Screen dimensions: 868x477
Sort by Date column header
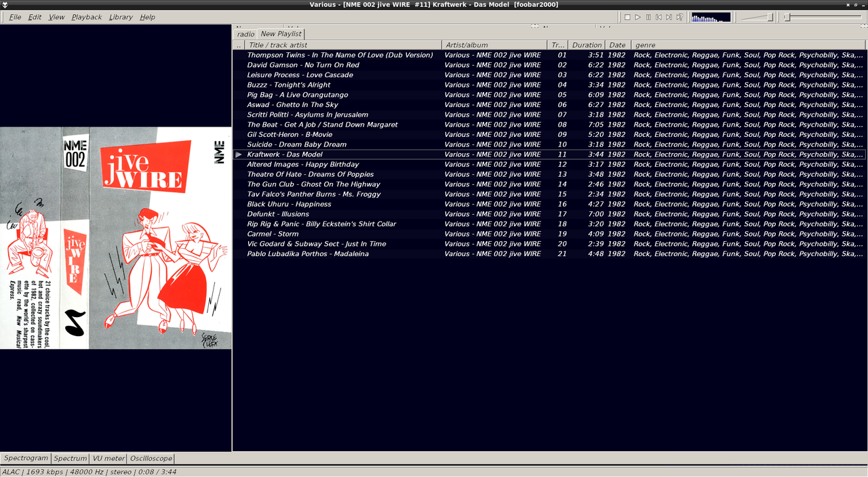tap(618, 45)
